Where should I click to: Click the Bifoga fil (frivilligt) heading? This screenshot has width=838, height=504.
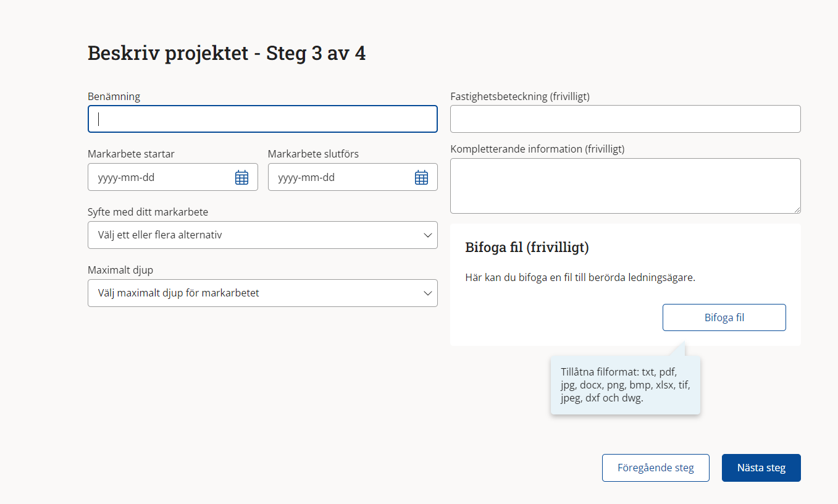(x=527, y=248)
